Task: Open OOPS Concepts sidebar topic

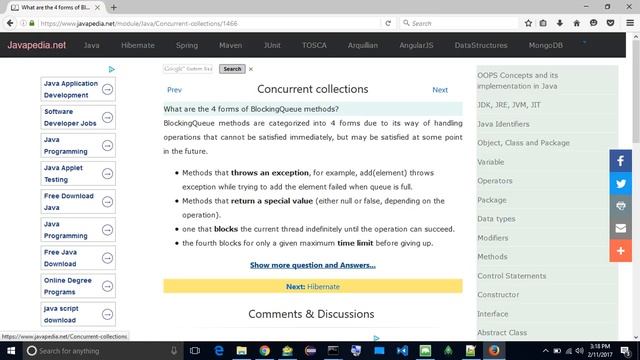Action: coord(518,81)
